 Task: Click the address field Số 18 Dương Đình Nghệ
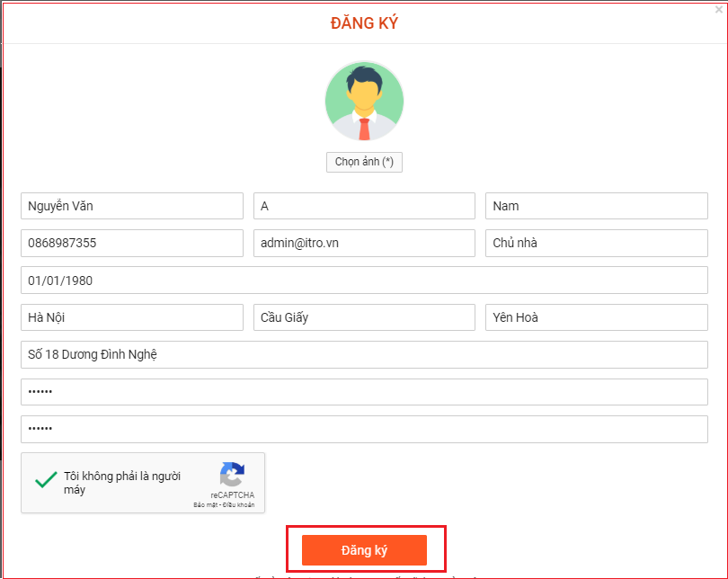[x=364, y=355]
